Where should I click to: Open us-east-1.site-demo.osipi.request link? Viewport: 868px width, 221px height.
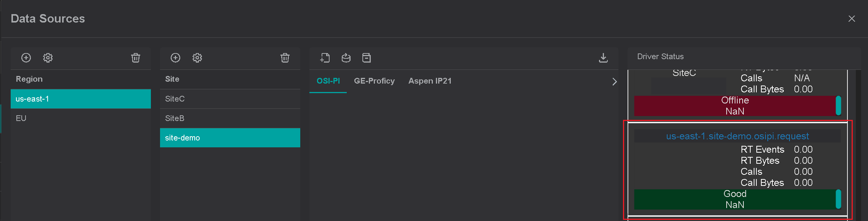pyautogui.click(x=737, y=136)
